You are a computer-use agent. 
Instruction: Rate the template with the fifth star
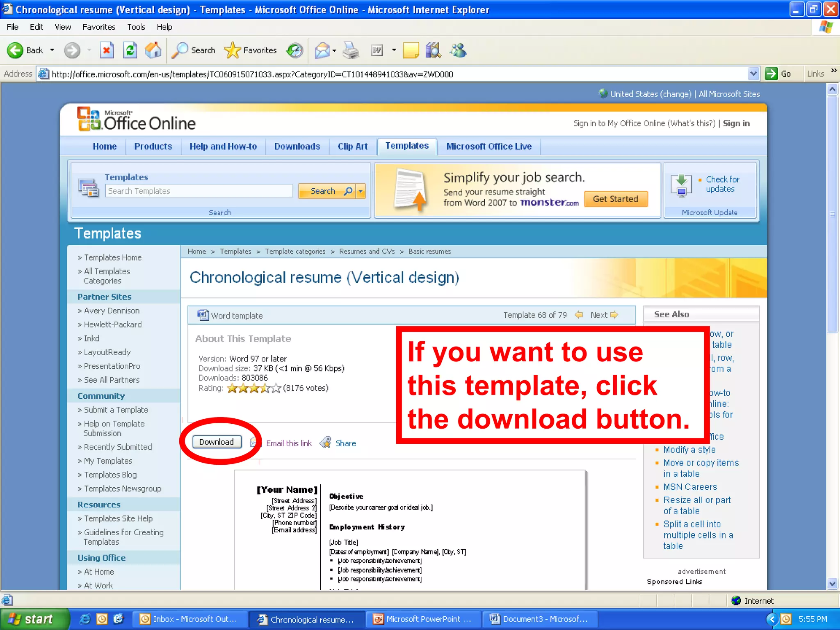pos(276,388)
